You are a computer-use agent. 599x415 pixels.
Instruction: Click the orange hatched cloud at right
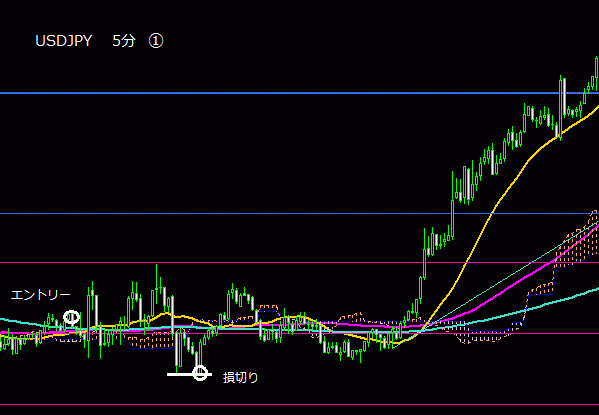point(577,241)
